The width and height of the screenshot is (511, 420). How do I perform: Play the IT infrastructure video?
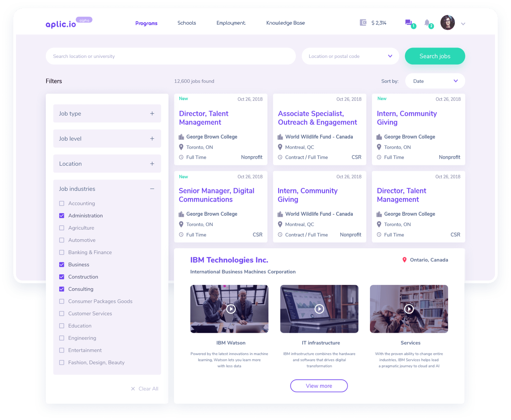pyautogui.click(x=319, y=309)
